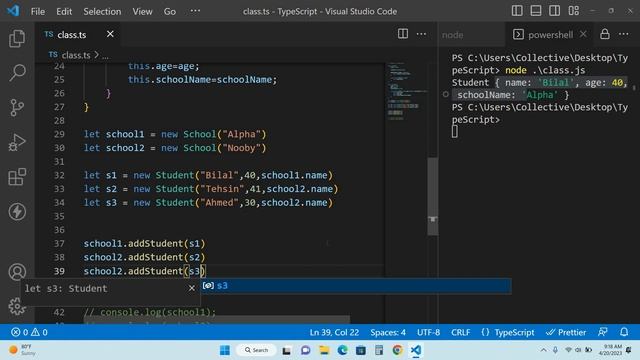Select the node terminal tab

(x=453, y=35)
